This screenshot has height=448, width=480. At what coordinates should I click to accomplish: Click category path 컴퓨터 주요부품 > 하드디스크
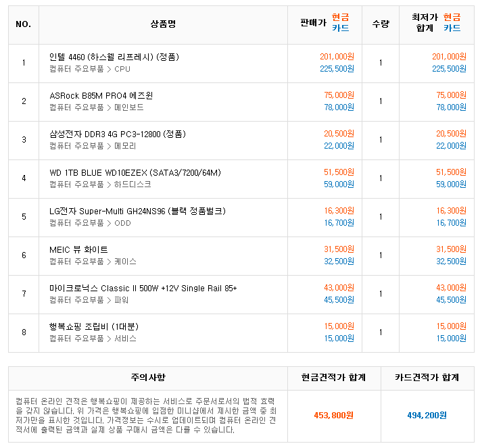click(100, 184)
